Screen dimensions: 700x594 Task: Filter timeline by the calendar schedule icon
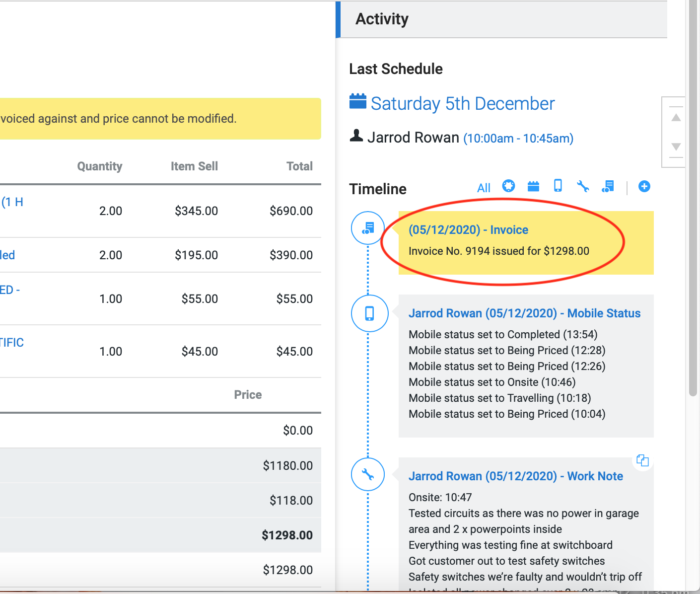point(533,186)
